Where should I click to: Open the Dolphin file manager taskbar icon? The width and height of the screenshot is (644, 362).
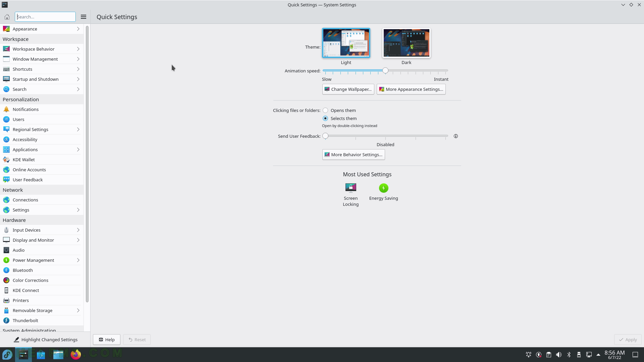[x=58, y=354]
